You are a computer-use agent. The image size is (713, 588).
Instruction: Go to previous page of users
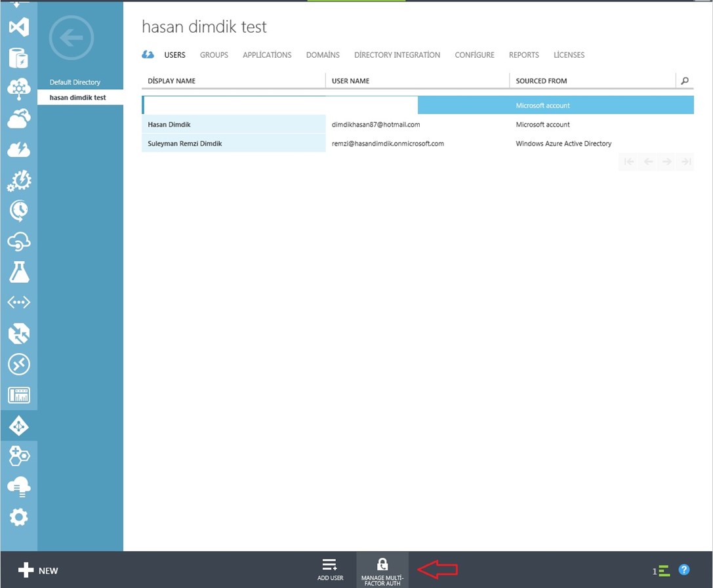click(x=649, y=161)
